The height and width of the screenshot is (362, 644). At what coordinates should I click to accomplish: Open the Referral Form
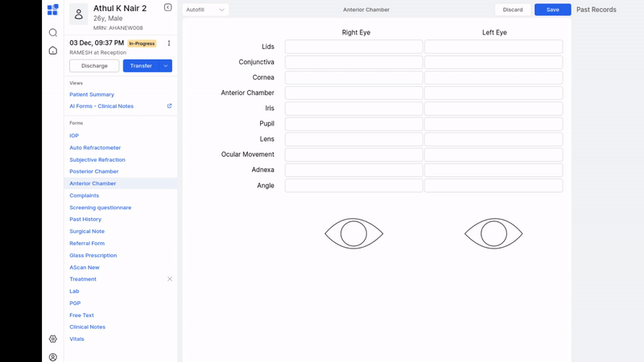[87, 243]
